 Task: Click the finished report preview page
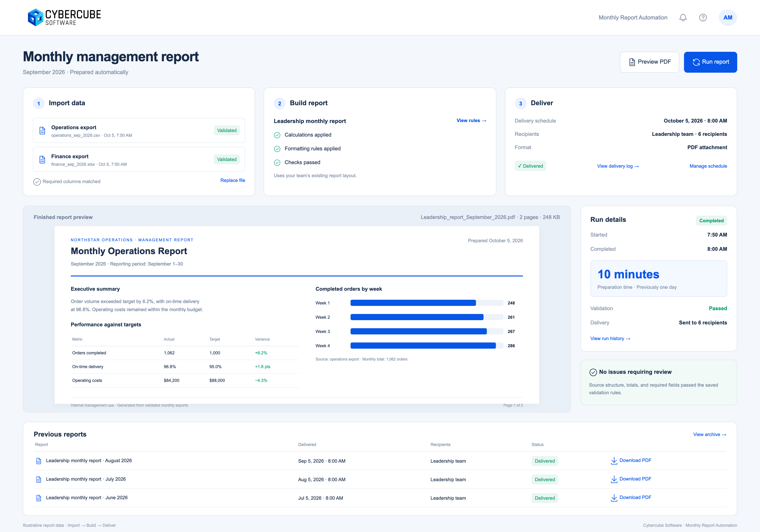(x=297, y=315)
